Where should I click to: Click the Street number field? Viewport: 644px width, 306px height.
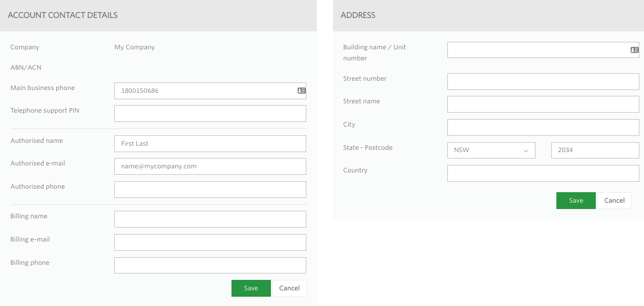click(543, 81)
